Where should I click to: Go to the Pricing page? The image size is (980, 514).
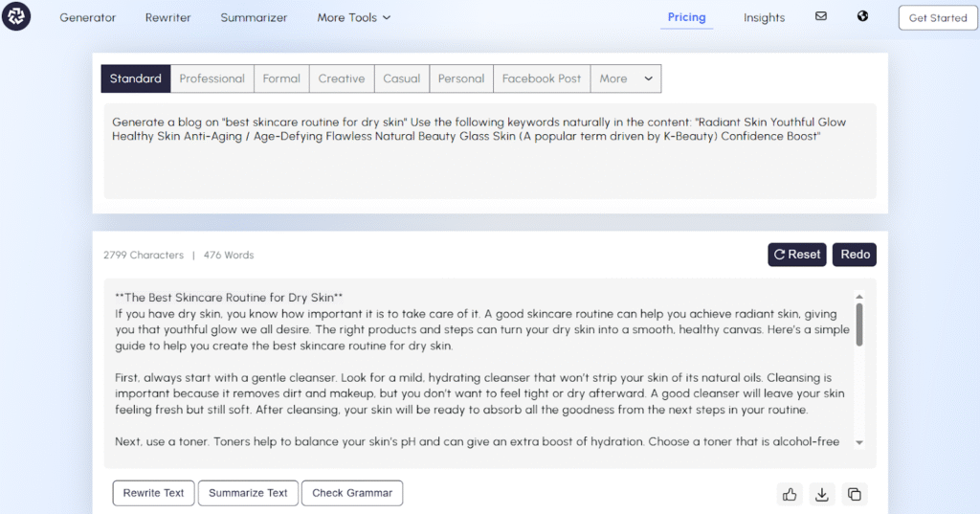pos(686,17)
